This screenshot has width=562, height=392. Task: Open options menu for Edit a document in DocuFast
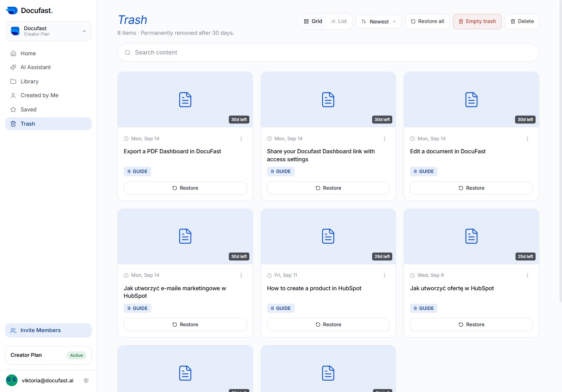[527, 139]
